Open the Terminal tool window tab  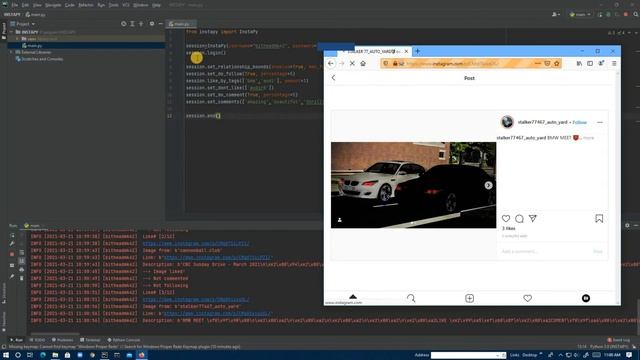point(90,340)
